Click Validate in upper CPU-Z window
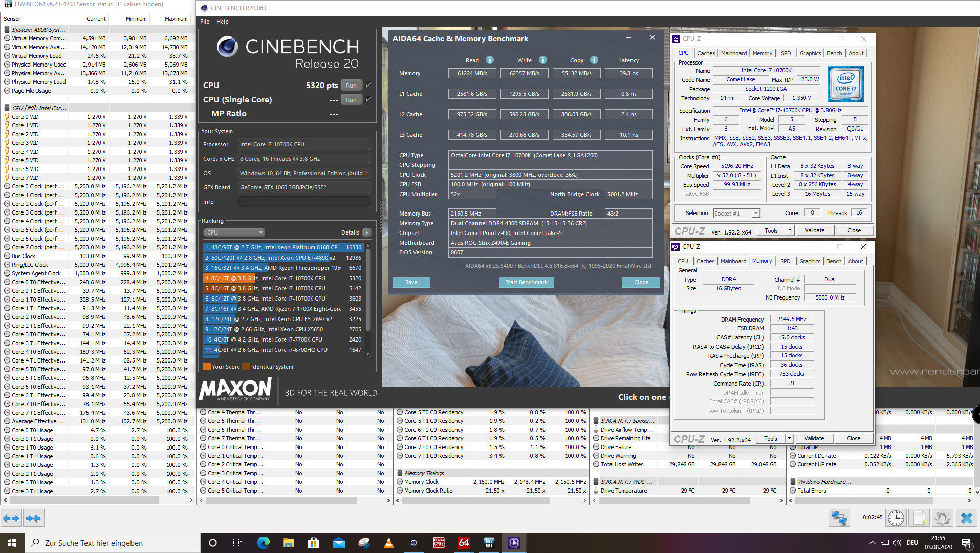The height and width of the screenshot is (553, 980). 815,230
